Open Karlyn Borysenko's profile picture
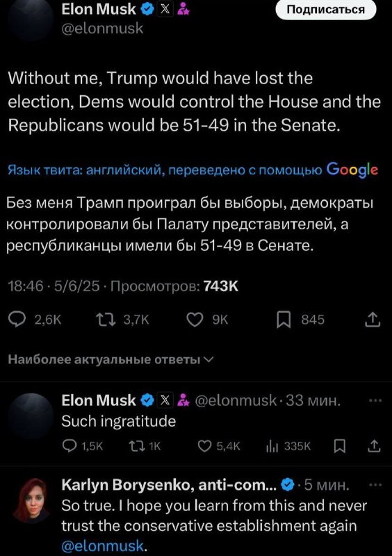Screen dimensions: 392x556 31,500
